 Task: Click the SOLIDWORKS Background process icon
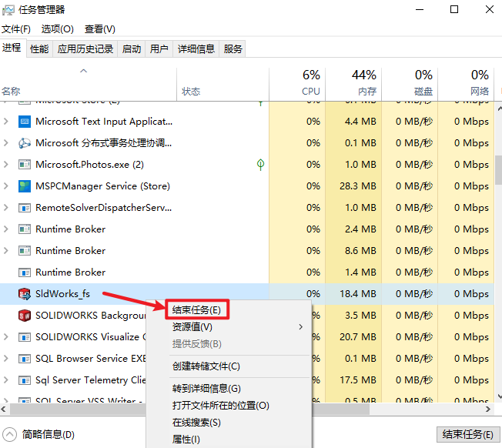[24, 315]
